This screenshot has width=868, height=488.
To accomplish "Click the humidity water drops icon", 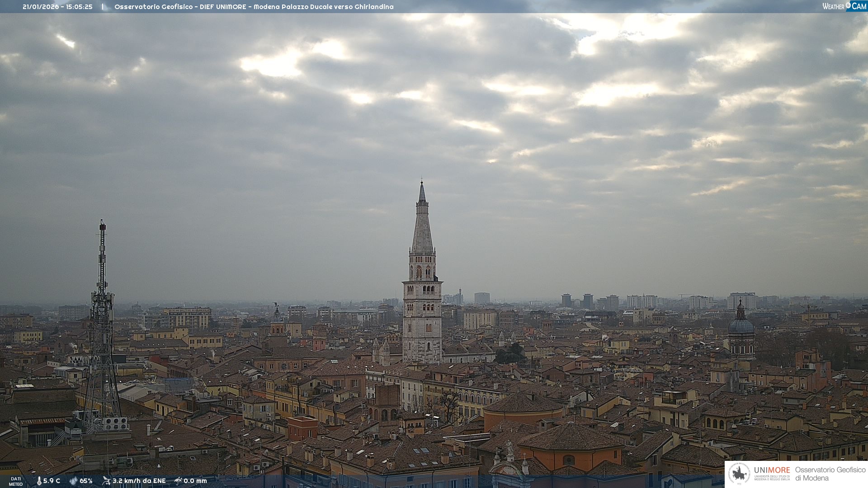I will coord(73,481).
